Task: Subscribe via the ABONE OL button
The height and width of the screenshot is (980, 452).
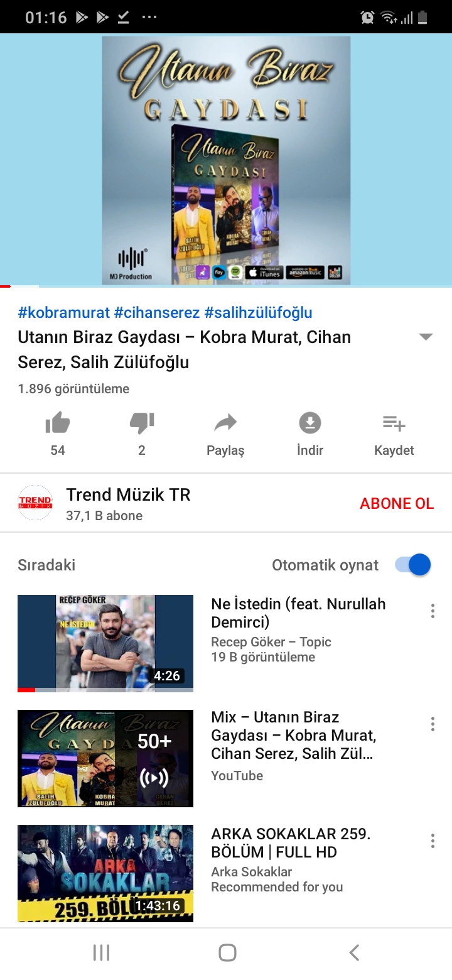Action: pos(397,503)
